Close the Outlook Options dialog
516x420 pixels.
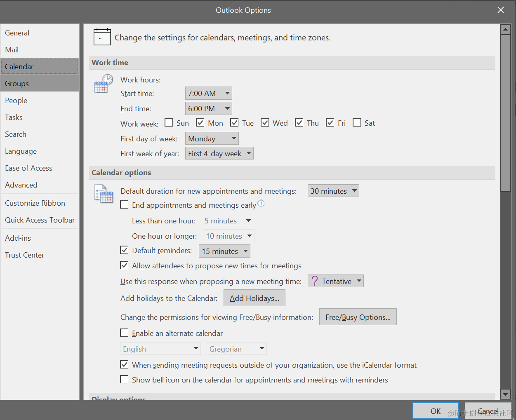[x=501, y=10]
